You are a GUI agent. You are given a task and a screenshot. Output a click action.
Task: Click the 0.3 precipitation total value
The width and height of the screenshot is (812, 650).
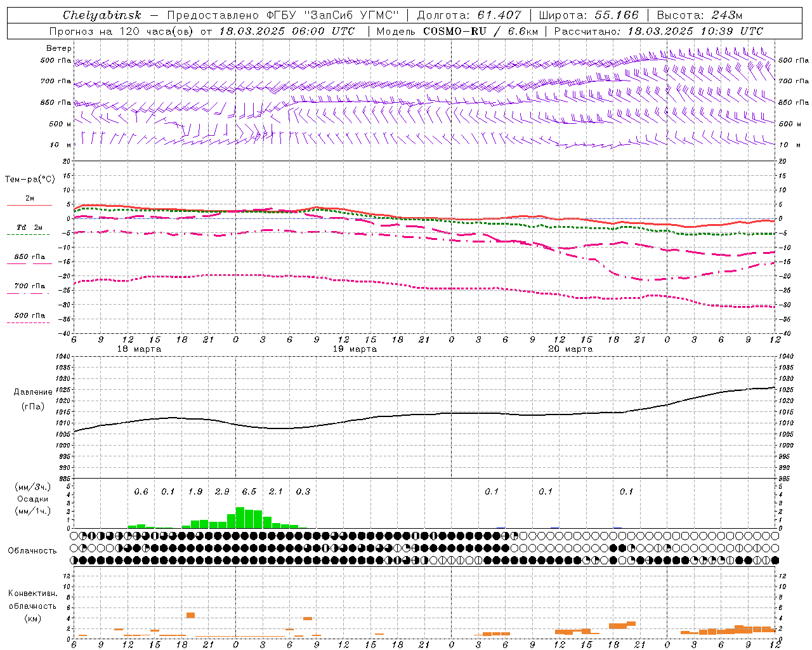coord(303,491)
